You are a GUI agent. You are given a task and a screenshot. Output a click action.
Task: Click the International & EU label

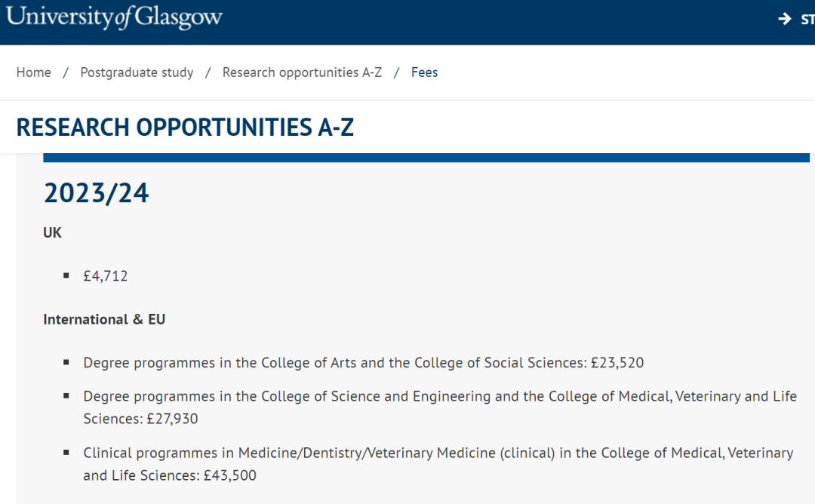pos(104,319)
